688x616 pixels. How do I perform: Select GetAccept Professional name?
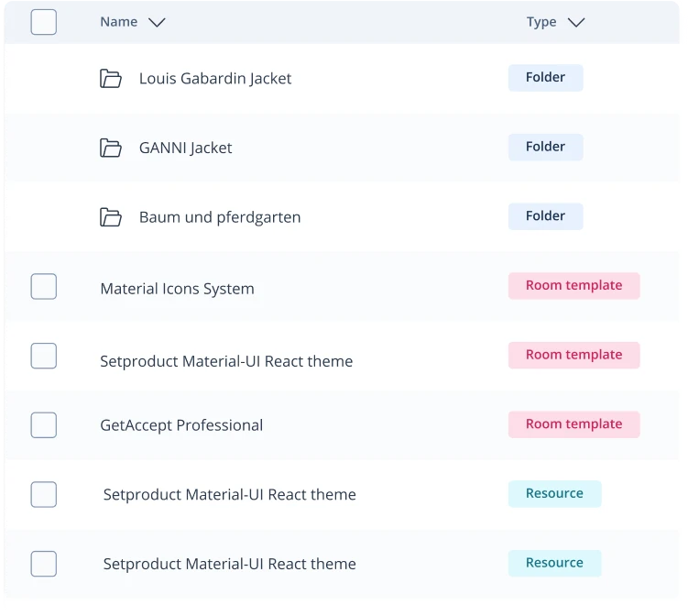click(181, 425)
